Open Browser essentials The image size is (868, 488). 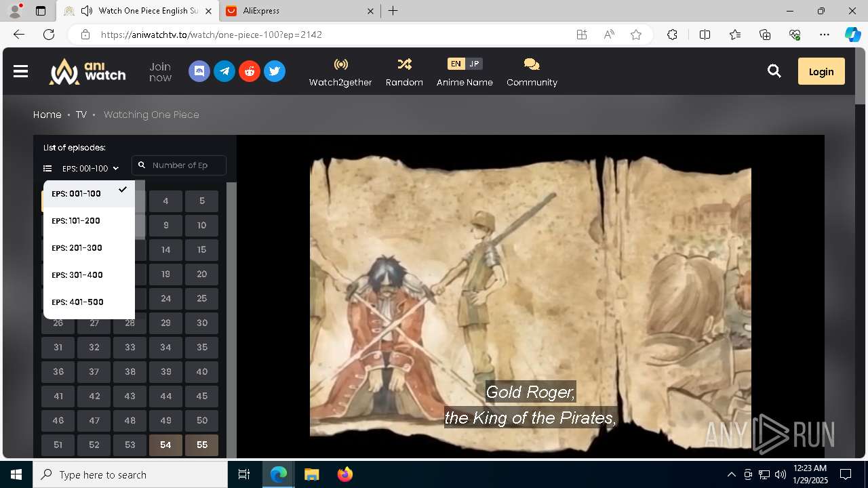click(795, 35)
